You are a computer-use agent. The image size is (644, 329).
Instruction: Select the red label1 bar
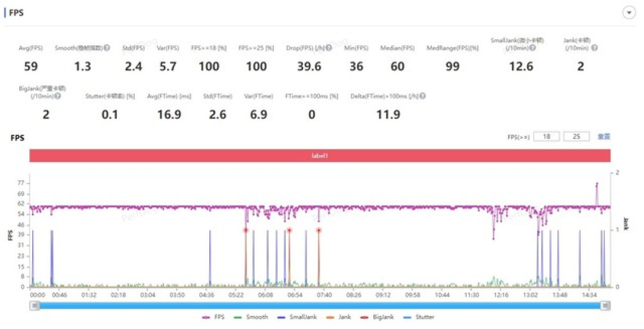(320, 156)
